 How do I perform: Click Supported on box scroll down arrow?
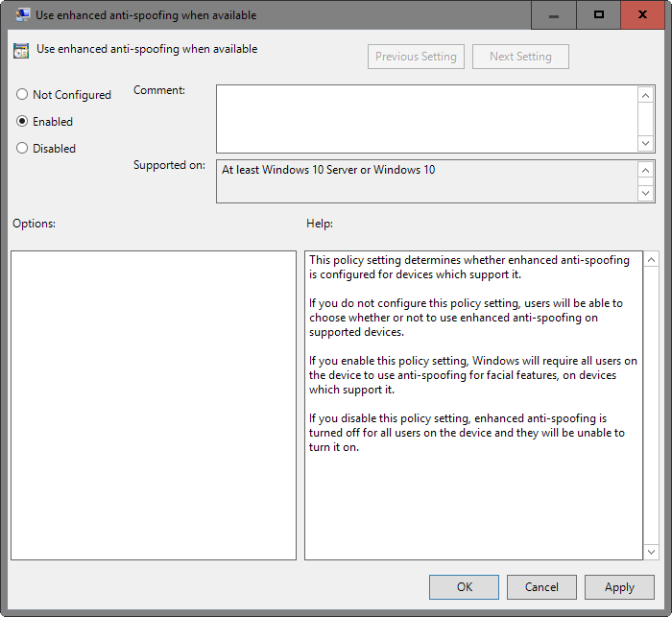click(x=645, y=193)
